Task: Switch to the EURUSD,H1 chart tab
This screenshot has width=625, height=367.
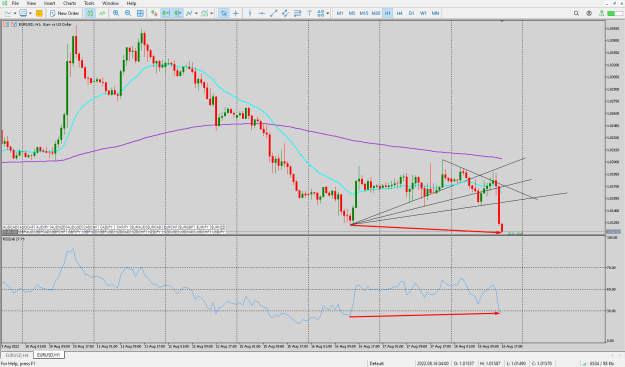Action: [49, 355]
